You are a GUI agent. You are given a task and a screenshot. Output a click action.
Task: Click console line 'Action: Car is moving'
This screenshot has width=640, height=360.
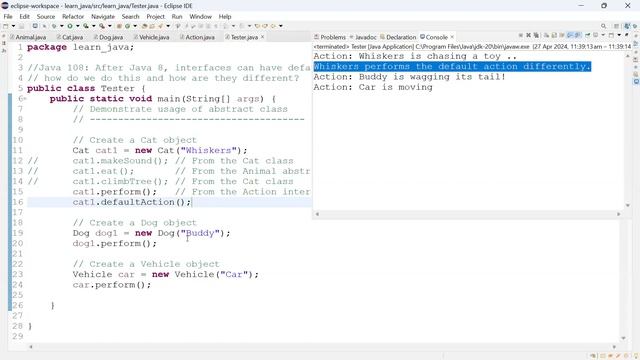[x=373, y=87]
